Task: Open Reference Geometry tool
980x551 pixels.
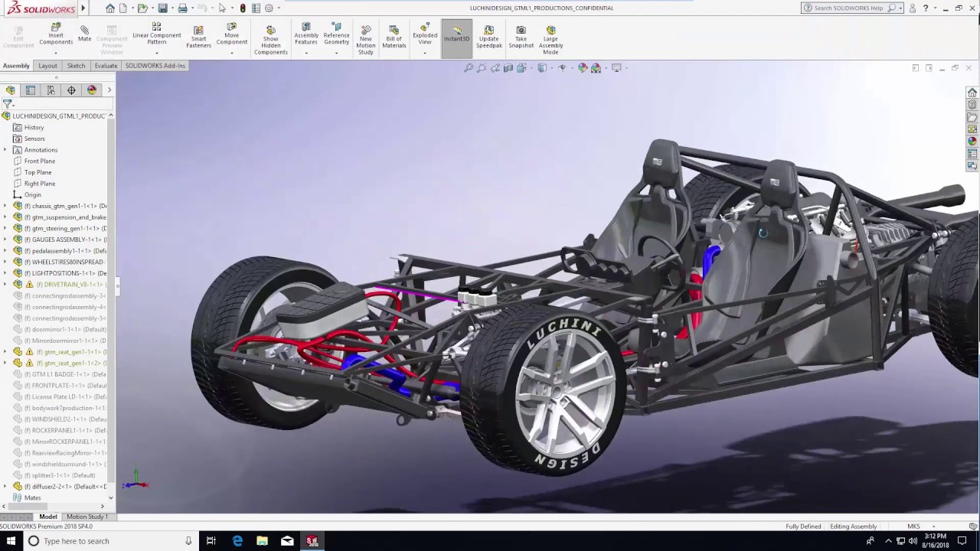Action: tap(336, 35)
